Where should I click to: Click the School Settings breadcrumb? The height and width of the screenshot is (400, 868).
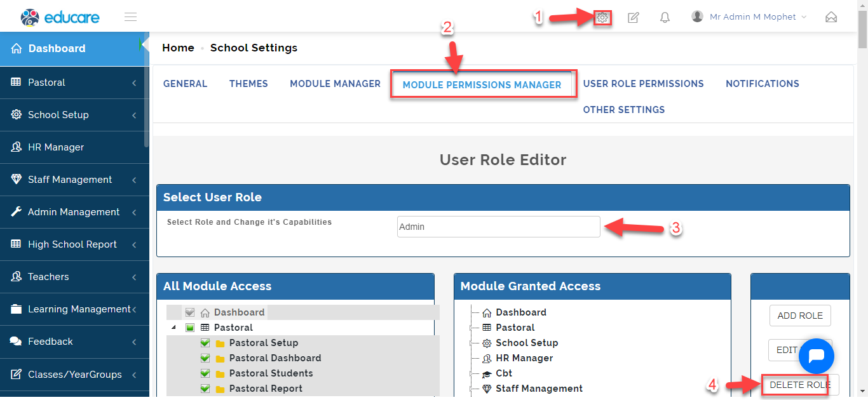point(254,48)
